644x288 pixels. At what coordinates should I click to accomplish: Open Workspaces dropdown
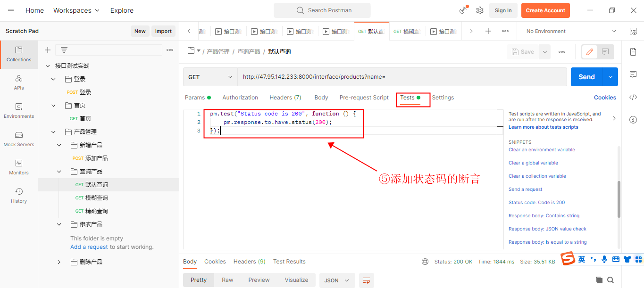point(76,10)
